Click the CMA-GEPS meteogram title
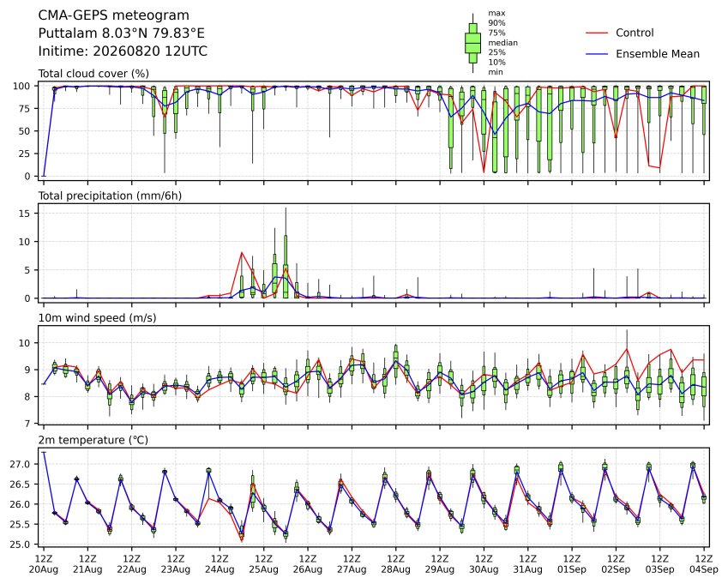Image resolution: width=728 pixels, height=584 pixels. [x=113, y=15]
